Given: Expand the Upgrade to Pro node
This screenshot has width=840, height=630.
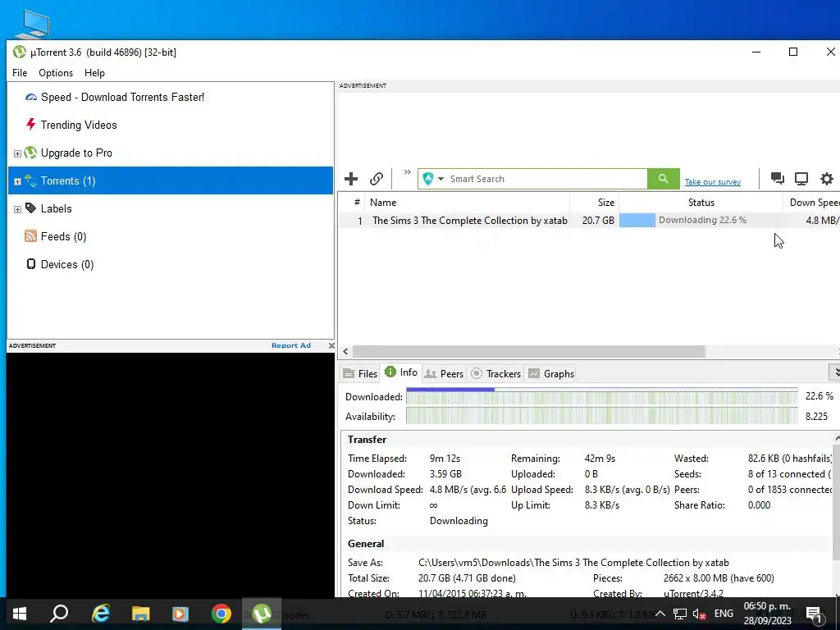Looking at the screenshot, I should tap(17, 153).
